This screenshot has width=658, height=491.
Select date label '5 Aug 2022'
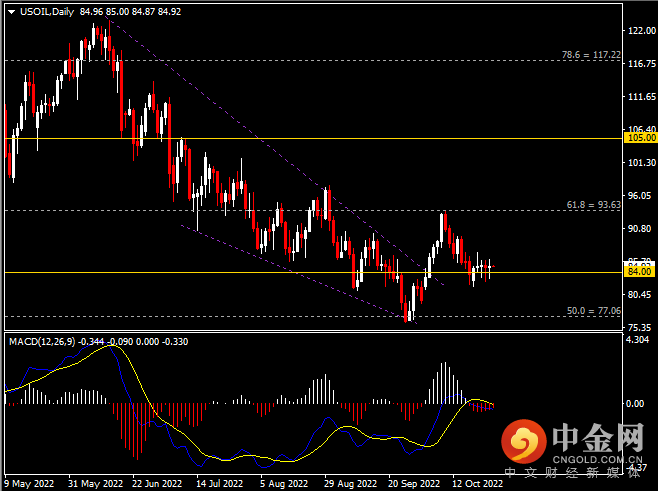tap(284, 483)
